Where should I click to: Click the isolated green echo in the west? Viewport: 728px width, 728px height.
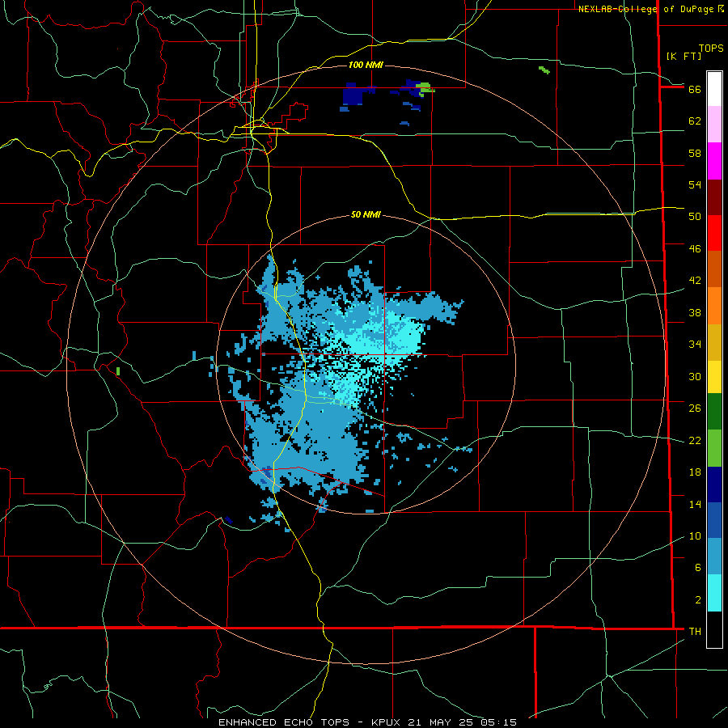tap(118, 371)
